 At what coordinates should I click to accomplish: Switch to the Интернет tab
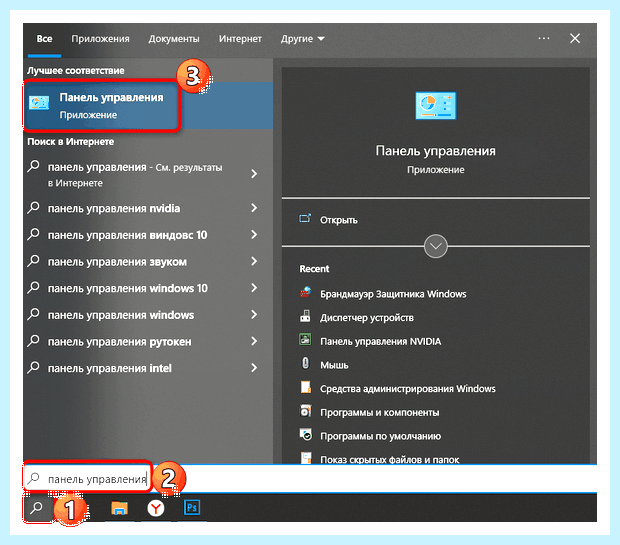[240, 39]
